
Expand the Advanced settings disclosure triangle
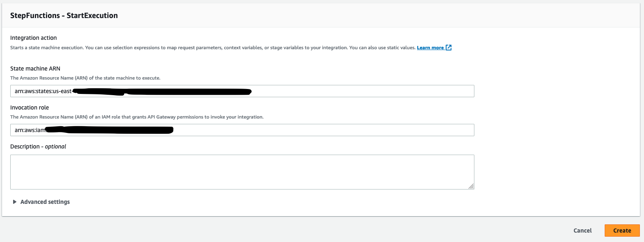(15, 202)
